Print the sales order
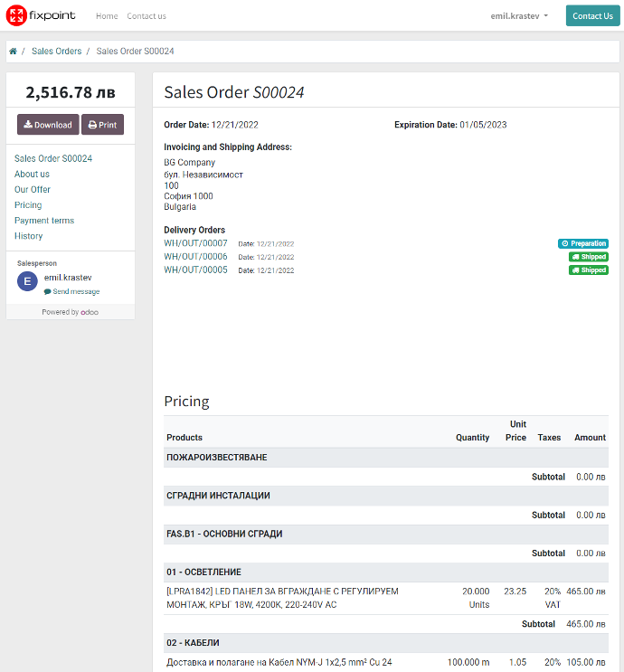Screen dimensions: 624x672 click(102, 125)
